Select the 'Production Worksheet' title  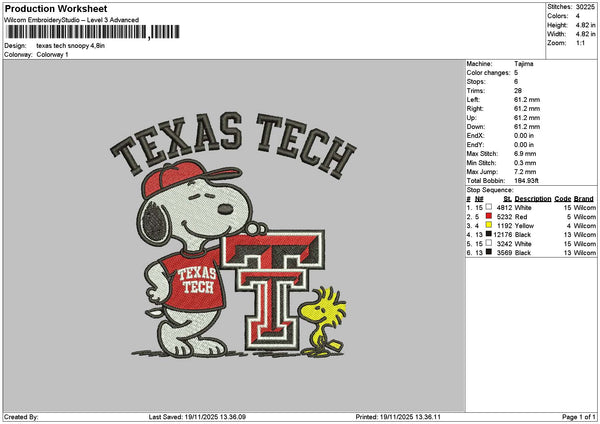tap(56, 8)
